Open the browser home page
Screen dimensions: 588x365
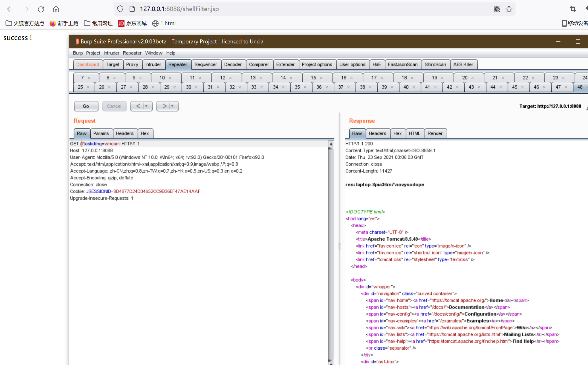coord(56,9)
